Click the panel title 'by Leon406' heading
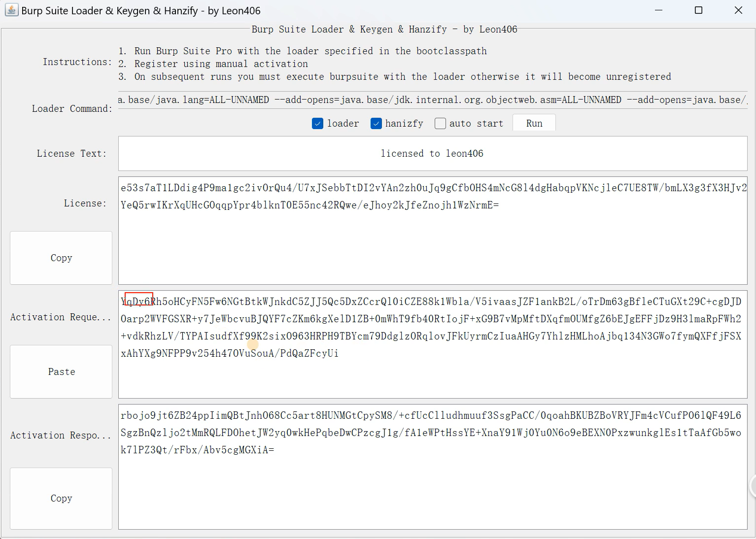 click(x=384, y=29)
